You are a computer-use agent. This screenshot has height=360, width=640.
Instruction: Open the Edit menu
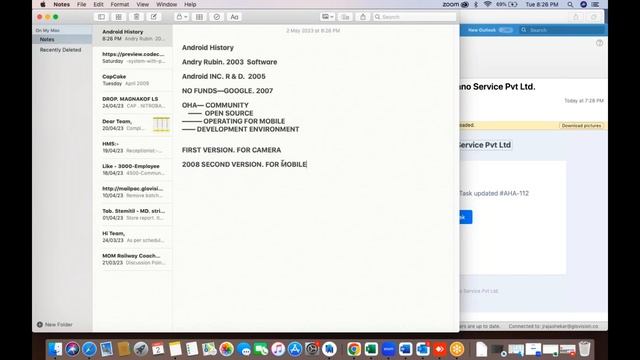coord(98,4)
